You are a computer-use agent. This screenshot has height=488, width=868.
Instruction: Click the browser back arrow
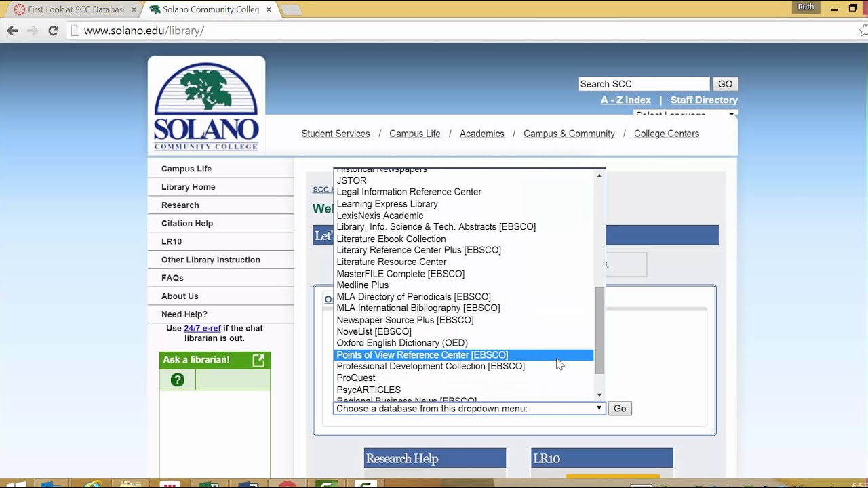click(x=13, y=30)
